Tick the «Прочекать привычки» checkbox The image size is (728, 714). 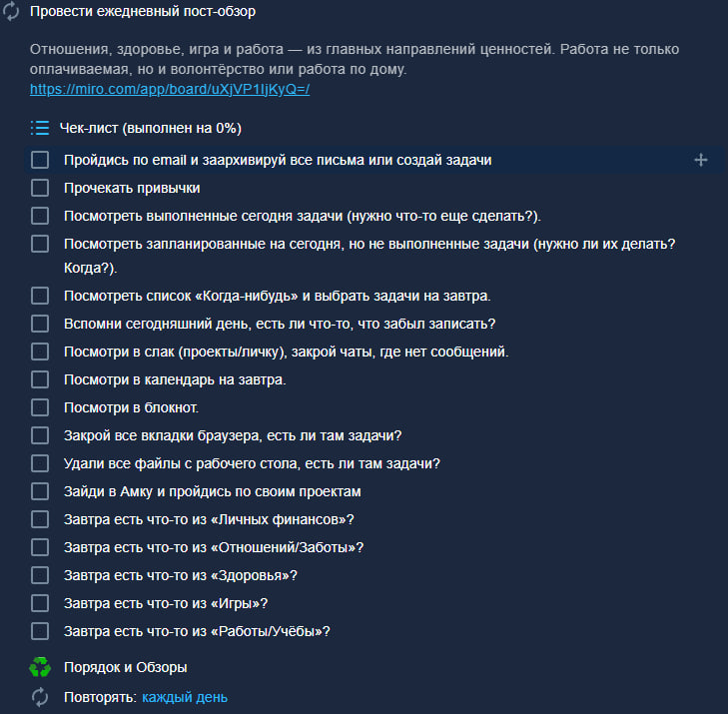pyautogui.click(x=40, y=188)
